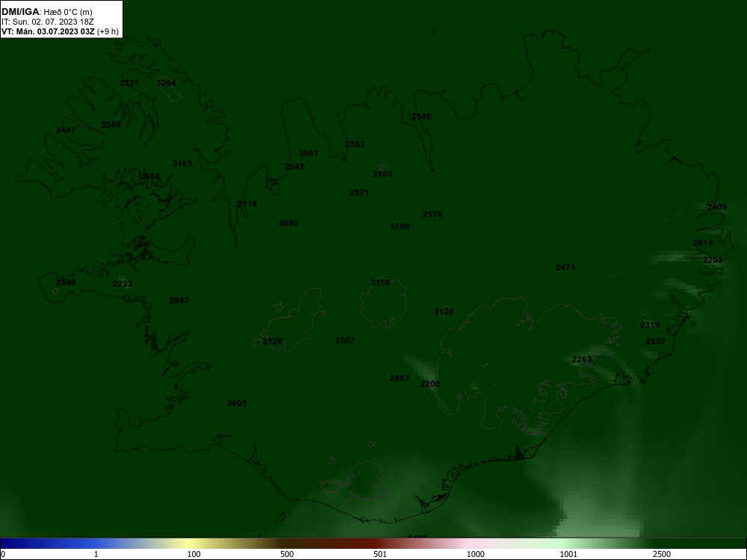Click the map value 3126
This screenshot has width=747, height=560.
click(x=444, y=311)
